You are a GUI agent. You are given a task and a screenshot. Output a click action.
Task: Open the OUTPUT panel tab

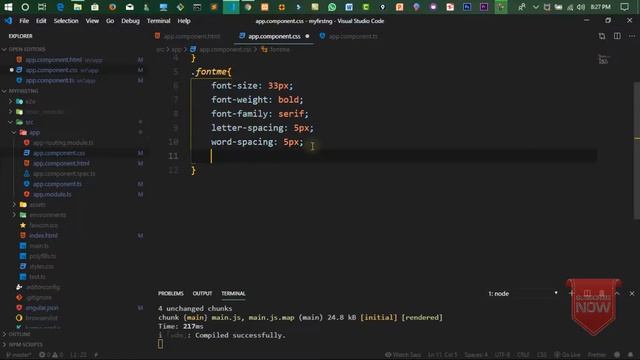pyautogui.click(x=202, y=293)
